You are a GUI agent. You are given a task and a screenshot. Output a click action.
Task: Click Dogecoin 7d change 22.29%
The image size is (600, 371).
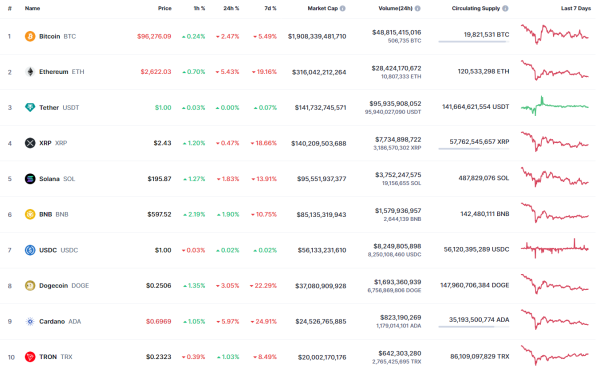point(263,286)
